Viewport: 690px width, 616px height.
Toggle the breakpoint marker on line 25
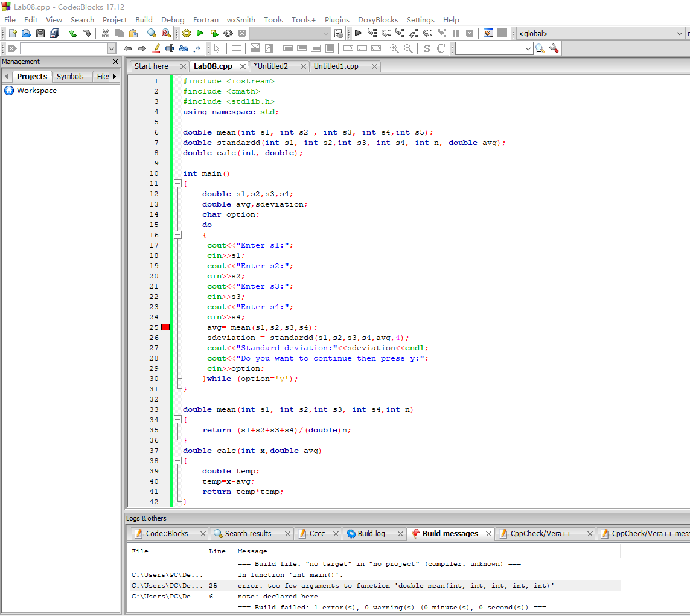pos(165,327)
